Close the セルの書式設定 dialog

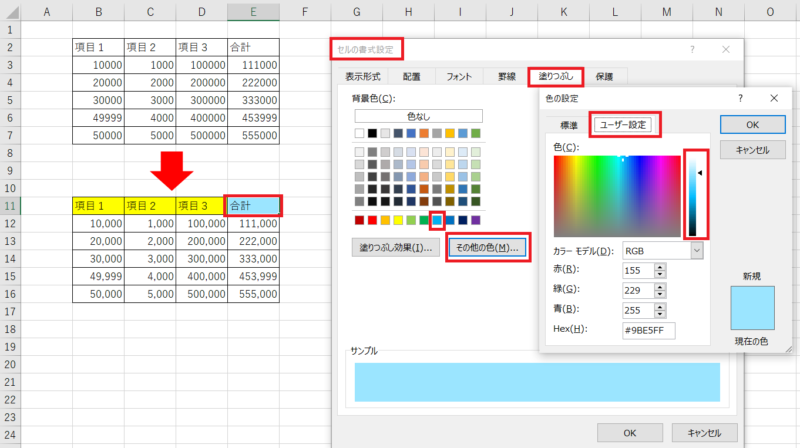pos(726,49)
